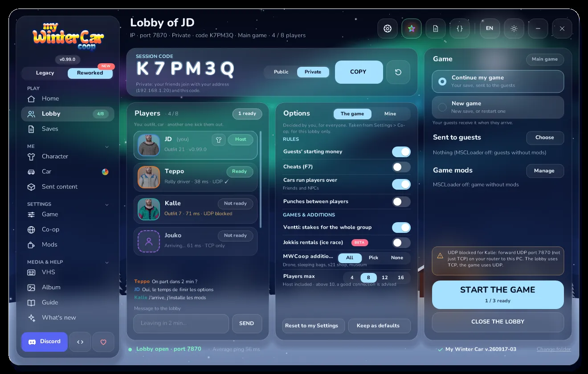Switch to the Legacy tab
This screenshot has height=374, width=588.
click(x=45, y=73)
